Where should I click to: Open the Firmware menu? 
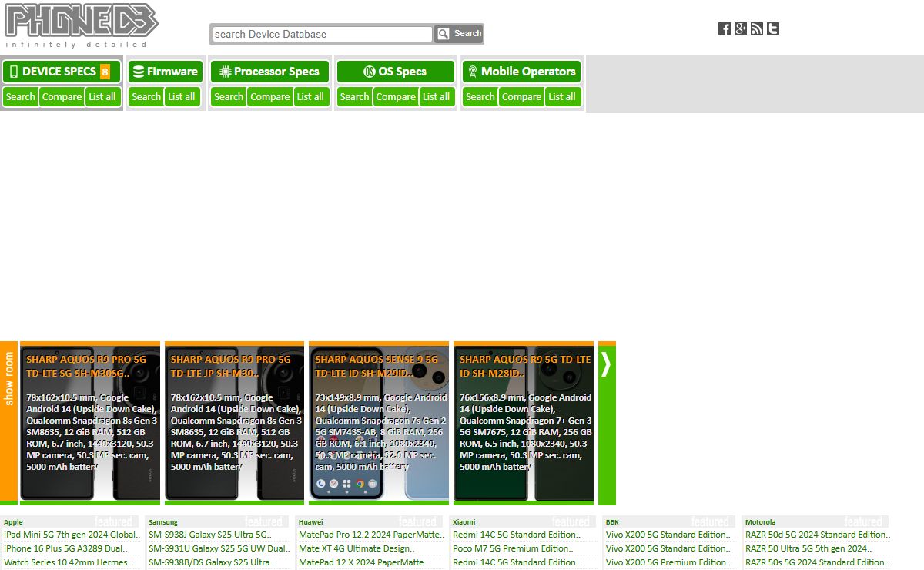click(166, 72)
